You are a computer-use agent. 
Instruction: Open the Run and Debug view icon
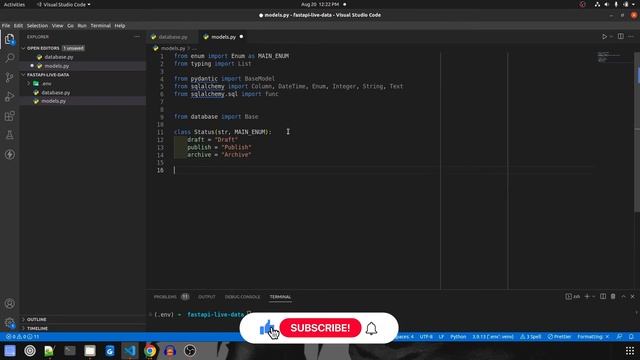tap(10, 97)
